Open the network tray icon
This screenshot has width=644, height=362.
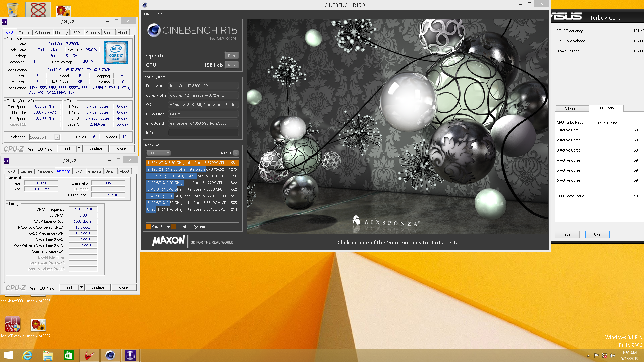[x=604, y=356]
